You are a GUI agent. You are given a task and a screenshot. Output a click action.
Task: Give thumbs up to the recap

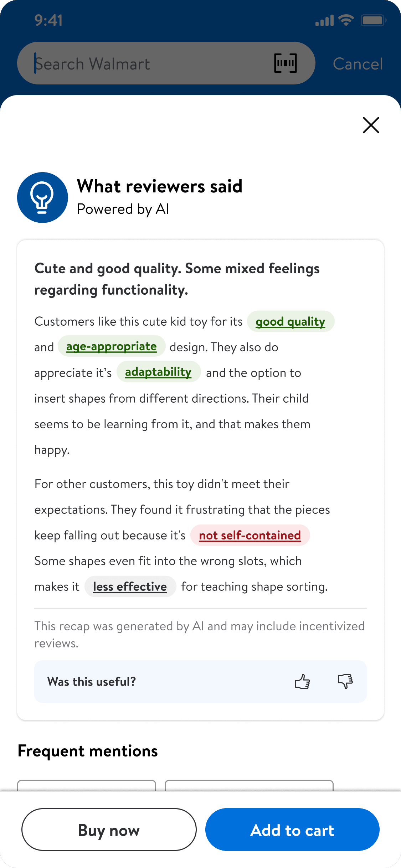(302, 682)
